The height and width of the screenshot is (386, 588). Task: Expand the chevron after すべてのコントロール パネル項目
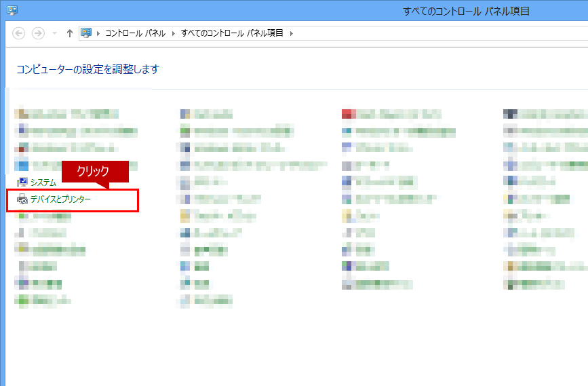[292, 33]
